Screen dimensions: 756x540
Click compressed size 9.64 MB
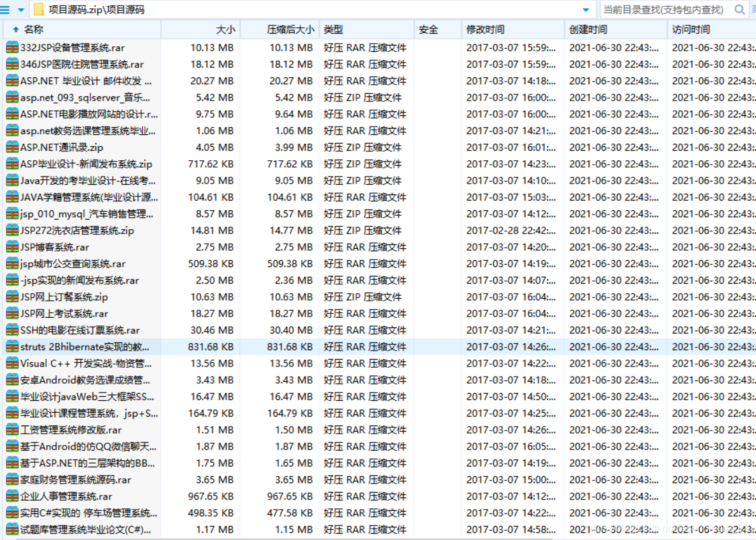293,114
